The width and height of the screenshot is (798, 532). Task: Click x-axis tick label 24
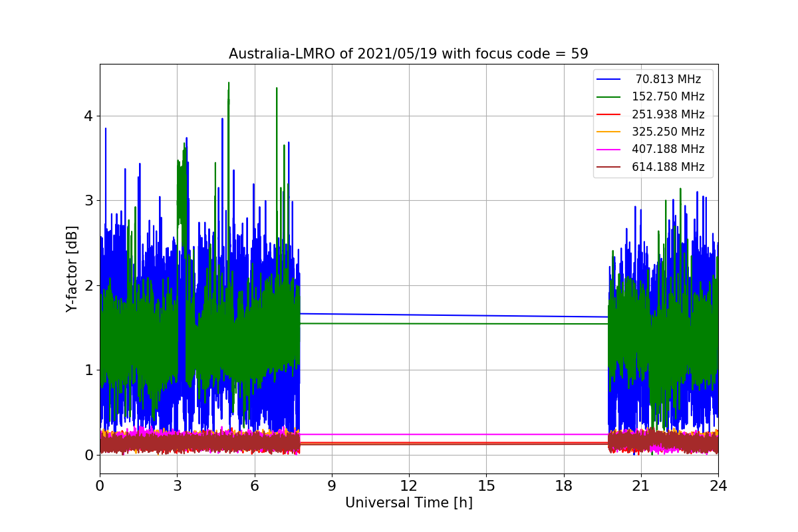(x=718, y=486)
